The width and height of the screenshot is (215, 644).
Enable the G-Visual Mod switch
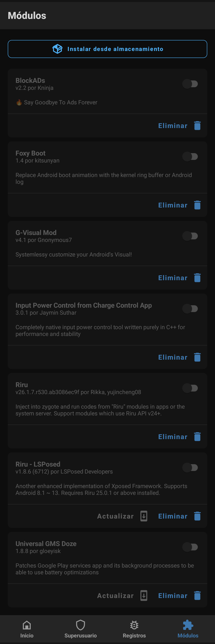tap(190, 236)
